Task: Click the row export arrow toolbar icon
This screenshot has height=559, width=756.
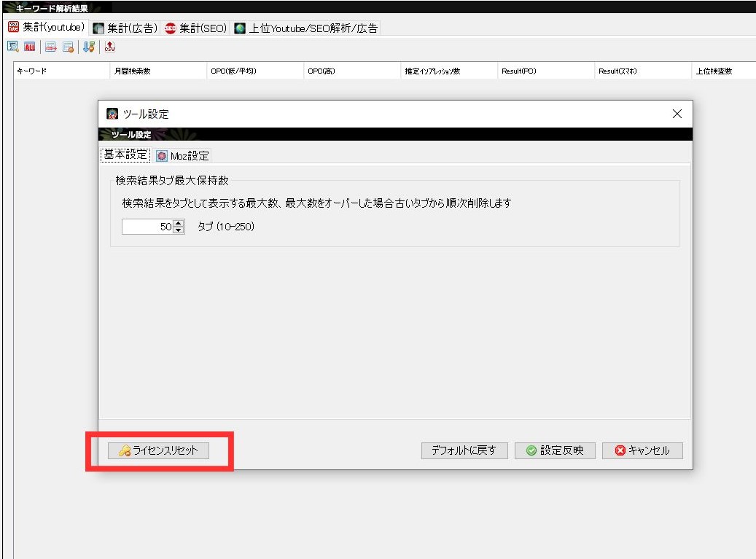Action: point(50,47)
